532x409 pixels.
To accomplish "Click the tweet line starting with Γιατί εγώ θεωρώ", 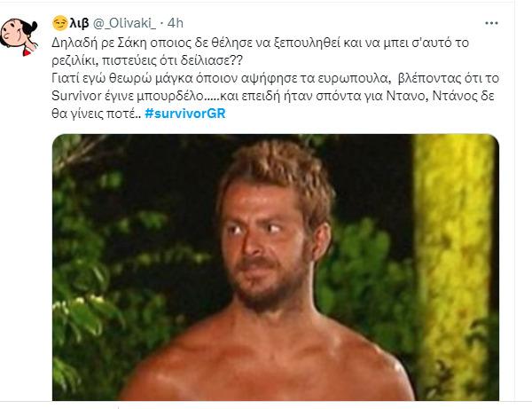I will (x=275, y=78).
